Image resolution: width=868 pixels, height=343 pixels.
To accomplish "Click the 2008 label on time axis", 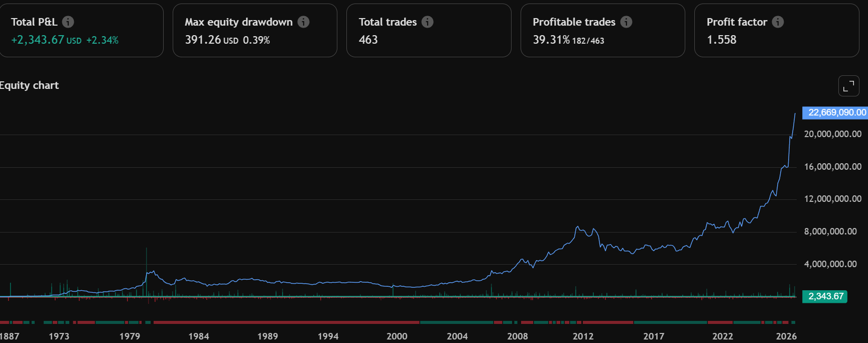I will pyautogui.click(x=517, y=336).
